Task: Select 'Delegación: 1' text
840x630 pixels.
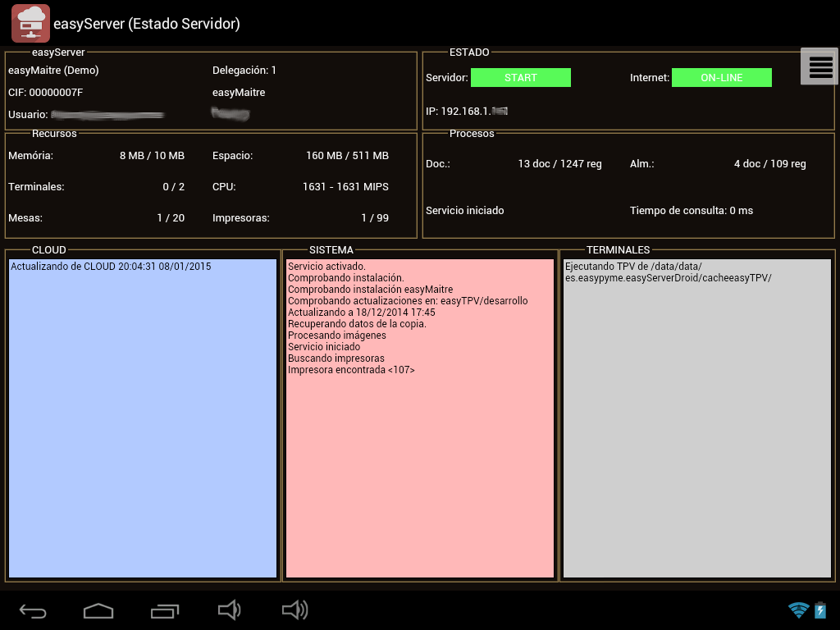Action: point(244,71)
